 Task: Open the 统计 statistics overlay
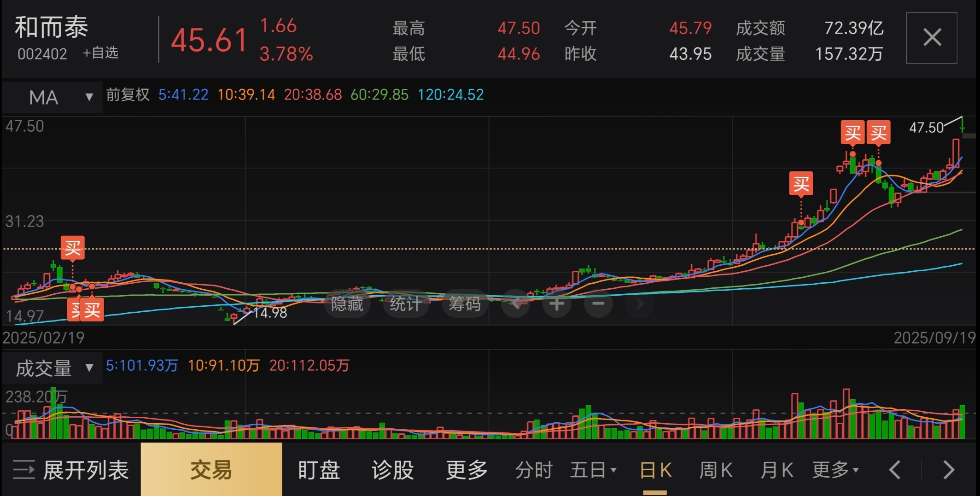click(x=406, y=304)
